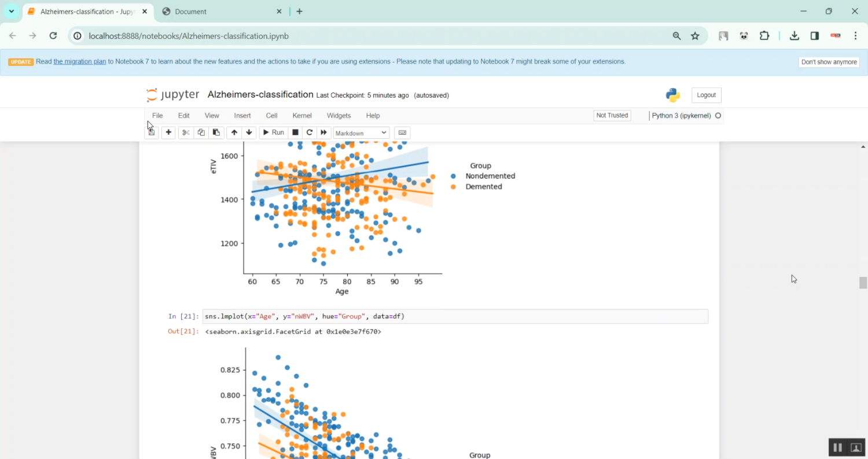The width and height of the screenshot is (868, 459).
Task: Open Chrome's three-dot menu
Action: point(856,36)
